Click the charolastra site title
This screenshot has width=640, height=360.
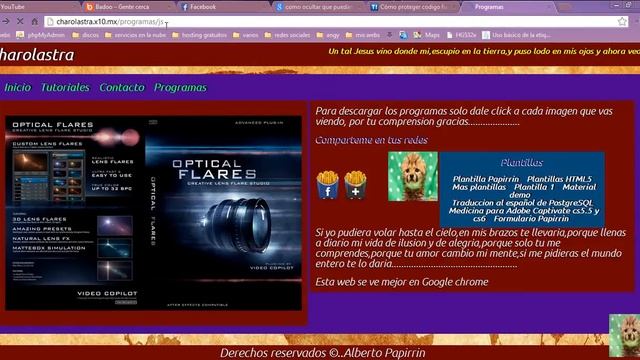tap(37, 55)
